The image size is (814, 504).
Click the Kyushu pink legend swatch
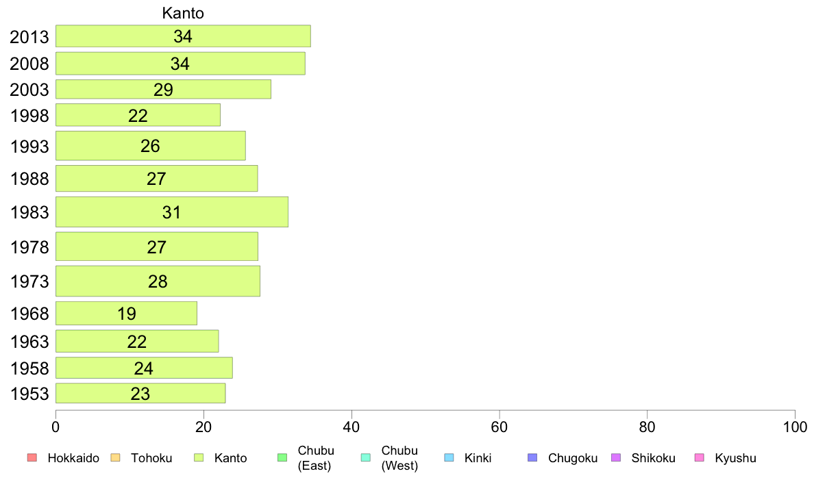(x=700, y=458)
